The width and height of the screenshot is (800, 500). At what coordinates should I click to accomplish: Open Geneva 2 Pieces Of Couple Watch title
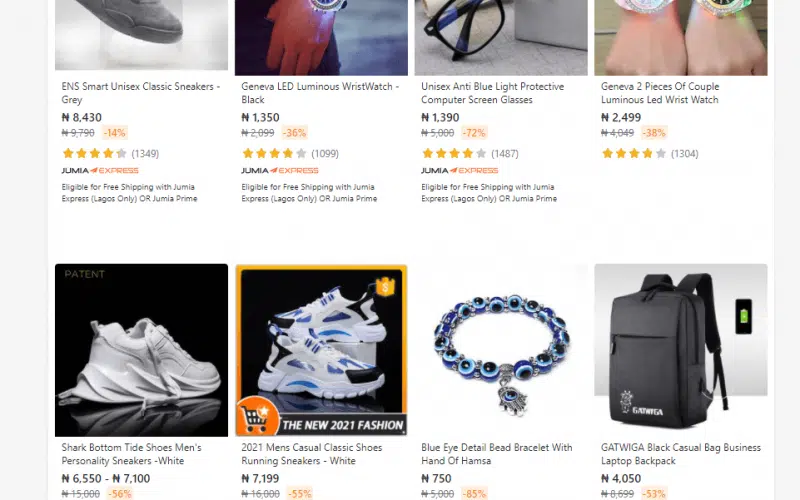[660, 93]
